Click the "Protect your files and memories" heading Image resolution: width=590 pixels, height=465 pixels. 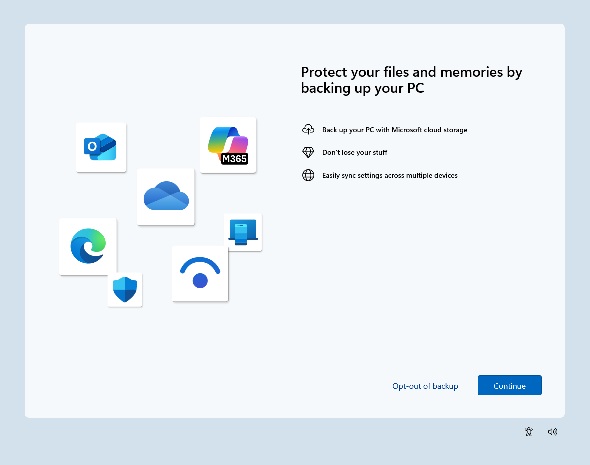pos(411,80)
